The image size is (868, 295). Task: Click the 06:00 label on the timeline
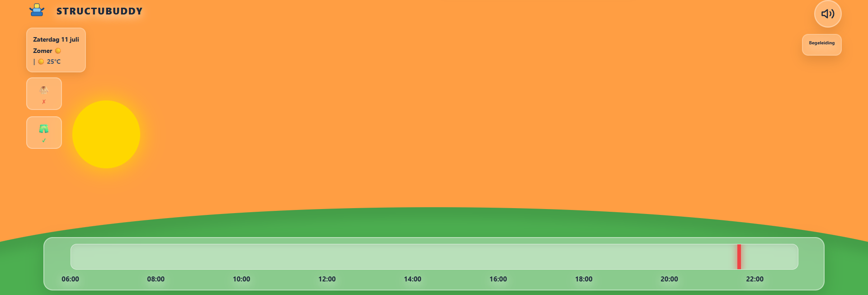coord(70,279)
